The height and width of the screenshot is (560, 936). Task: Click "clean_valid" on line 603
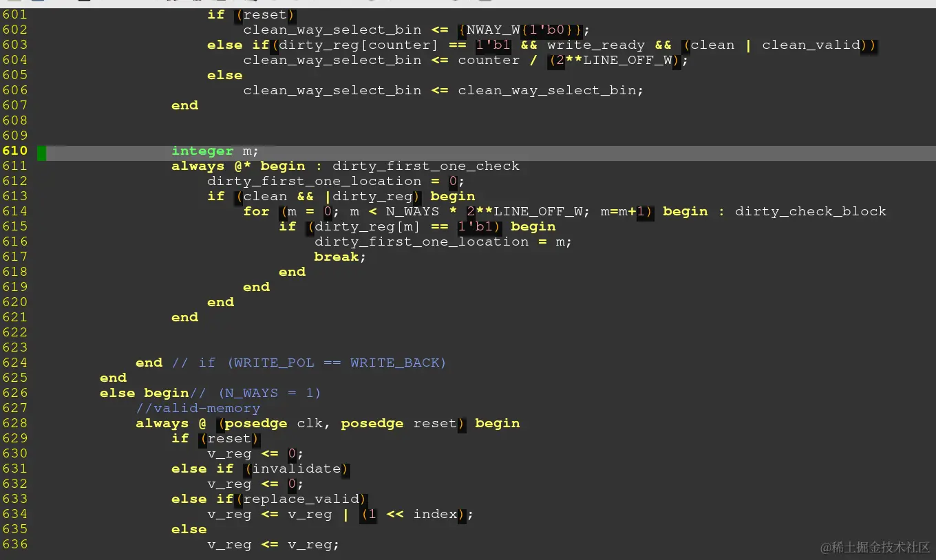[x=811, y=45]
